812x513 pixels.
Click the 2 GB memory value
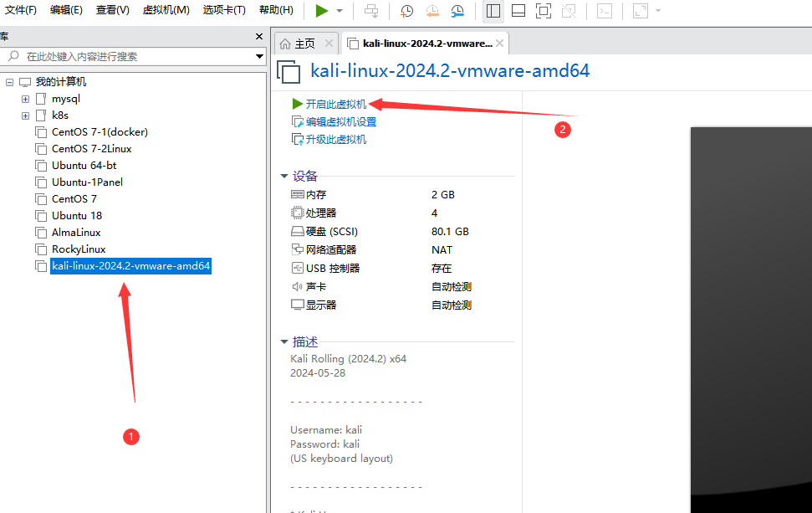[x=442, y=194]
